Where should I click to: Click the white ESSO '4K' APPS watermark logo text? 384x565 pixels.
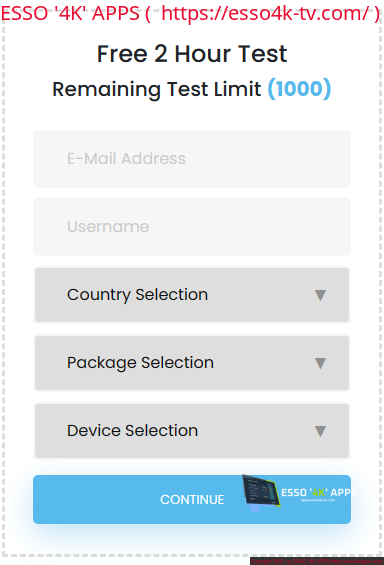(x=318, y=493)
